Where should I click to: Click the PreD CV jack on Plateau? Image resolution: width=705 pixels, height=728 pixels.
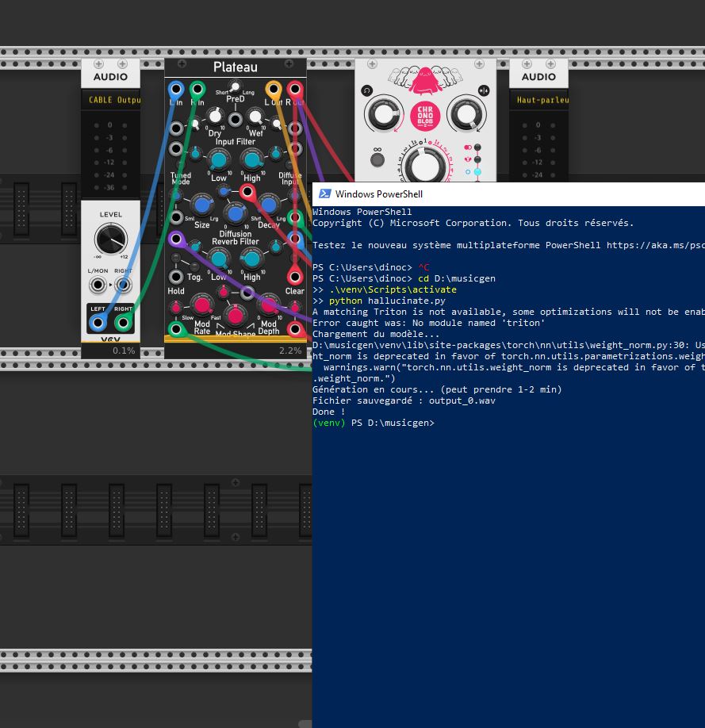236,119
